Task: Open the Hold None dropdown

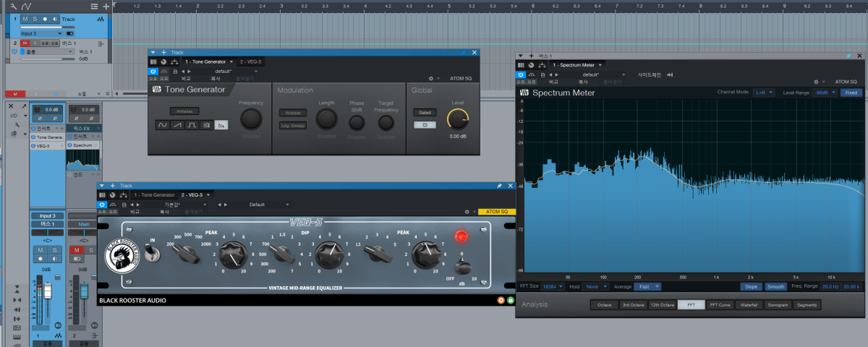Action: 594,286
